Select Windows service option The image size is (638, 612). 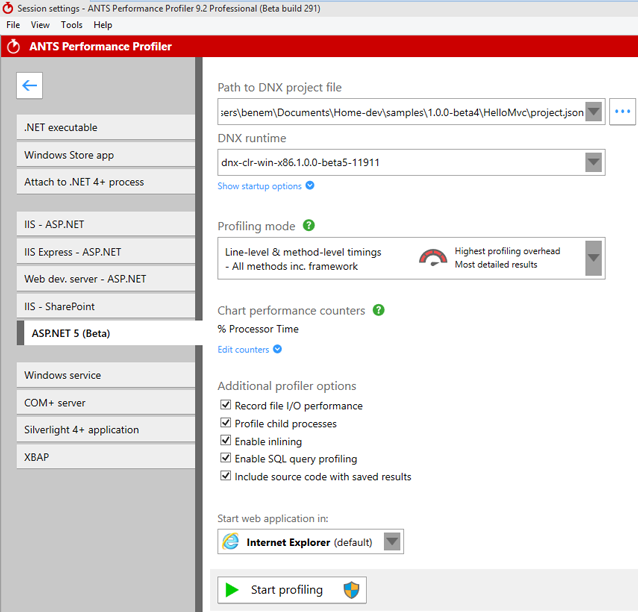106,375
